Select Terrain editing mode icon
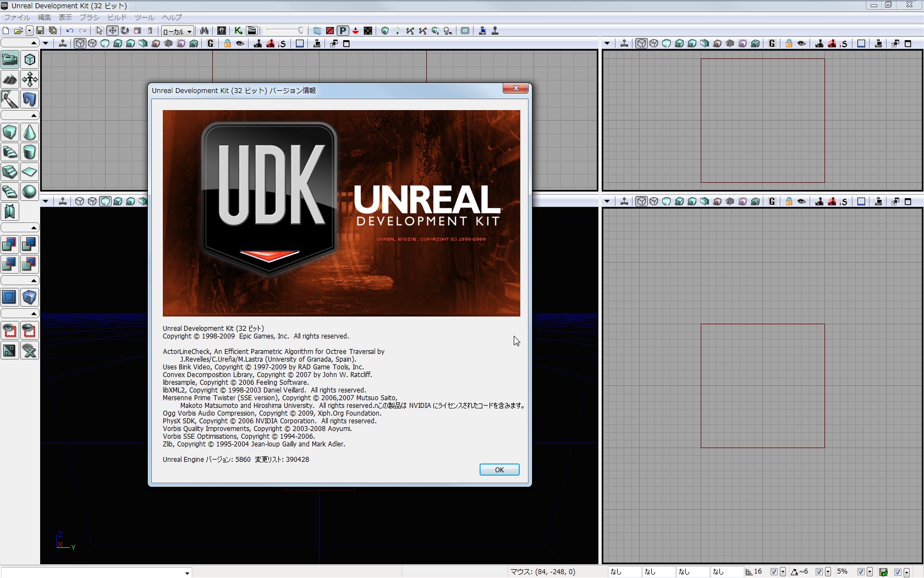The width and height of the screenshot is (924, 578). pyautogui.click(x=10, y=79)
